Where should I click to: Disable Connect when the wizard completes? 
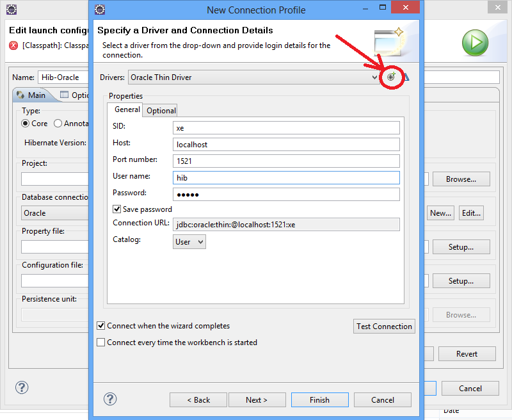point(100,325)
